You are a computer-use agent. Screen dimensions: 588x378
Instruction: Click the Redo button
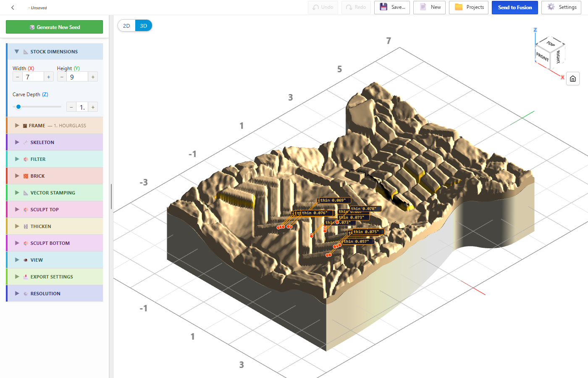356,8
